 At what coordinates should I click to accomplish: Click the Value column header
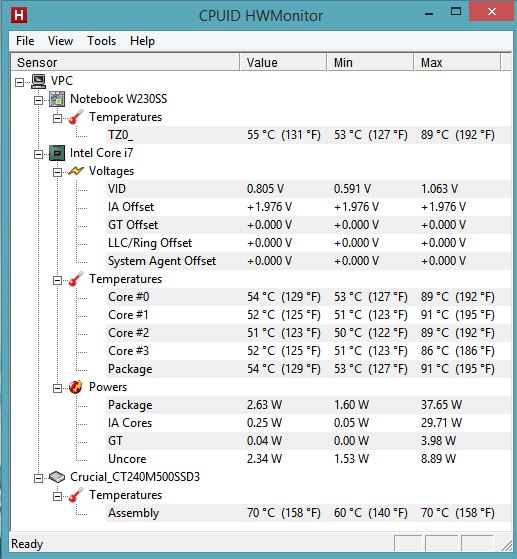tap(283, 62)
